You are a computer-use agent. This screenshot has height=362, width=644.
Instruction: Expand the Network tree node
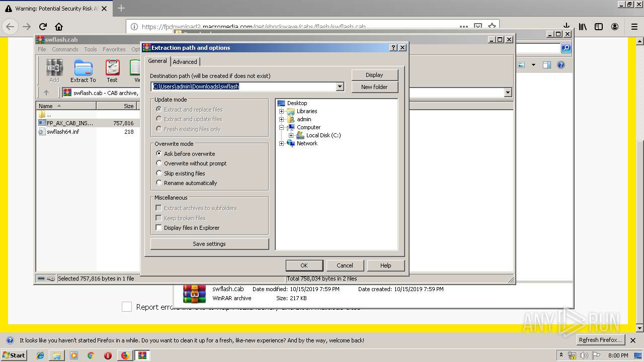282,143
